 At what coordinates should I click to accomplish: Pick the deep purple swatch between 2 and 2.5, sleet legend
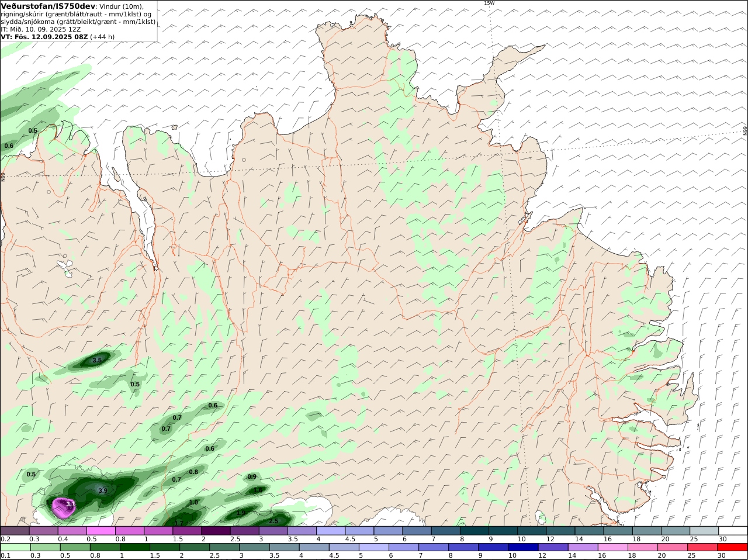pos(215,531)
